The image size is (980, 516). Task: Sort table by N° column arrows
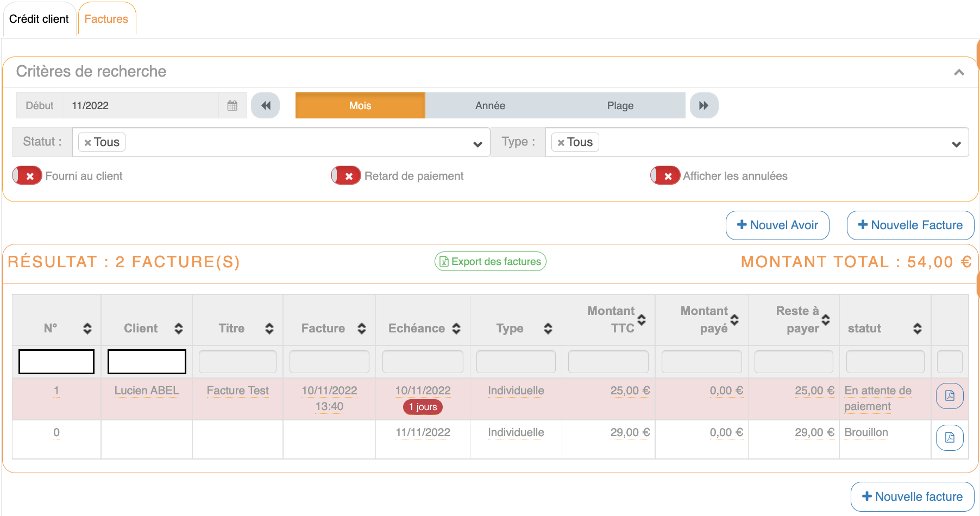tap(87, 328)
